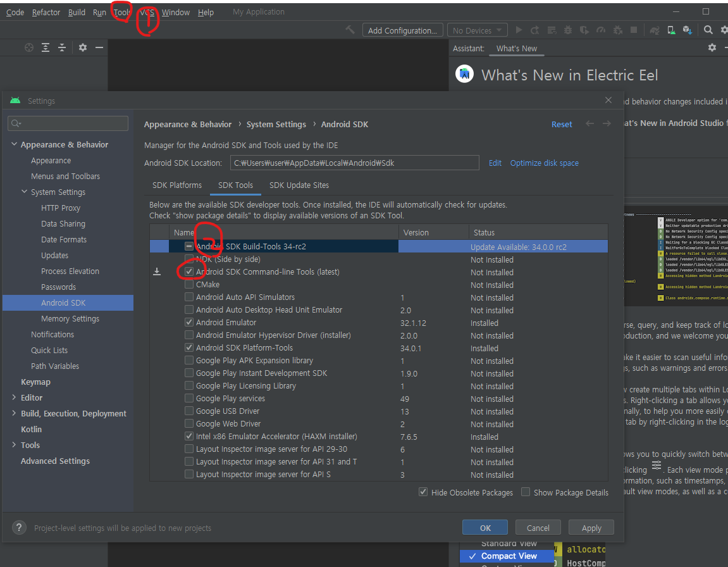
Task: Click Sync Project with Gradle Files icon
Action: 655,30
